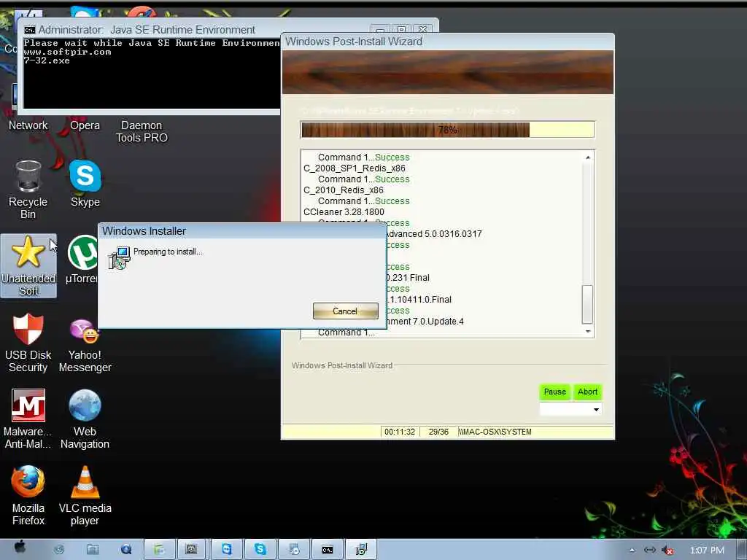Click the Windows Post-Install Wizard title bar

click(447, 42)
